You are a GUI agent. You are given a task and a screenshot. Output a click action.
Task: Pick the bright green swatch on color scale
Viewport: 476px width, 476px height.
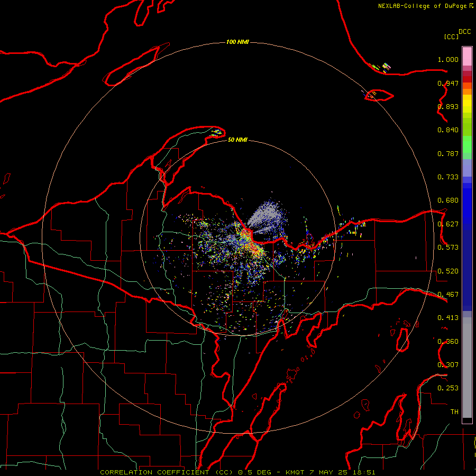coord(467,144)
